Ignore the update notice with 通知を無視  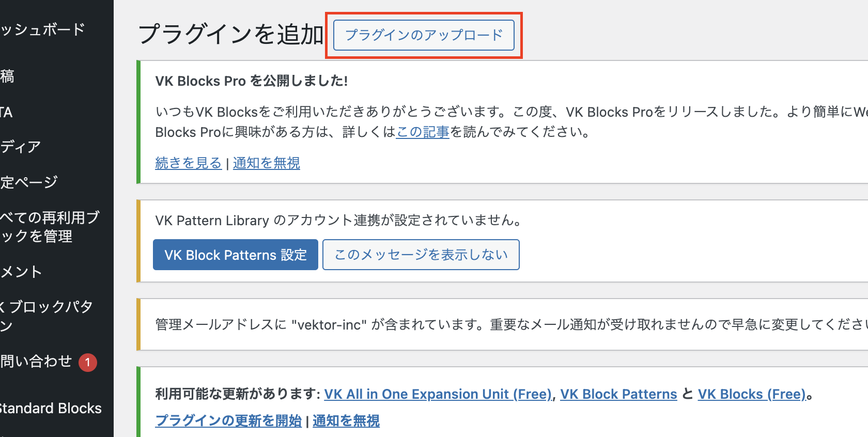[346, 421]
